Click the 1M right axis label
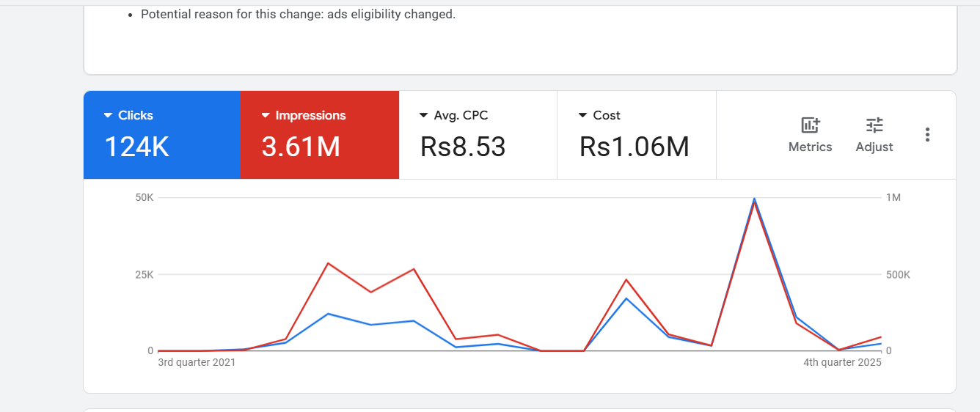The height and width of the screenshot is (412, 980). [893, 198]
